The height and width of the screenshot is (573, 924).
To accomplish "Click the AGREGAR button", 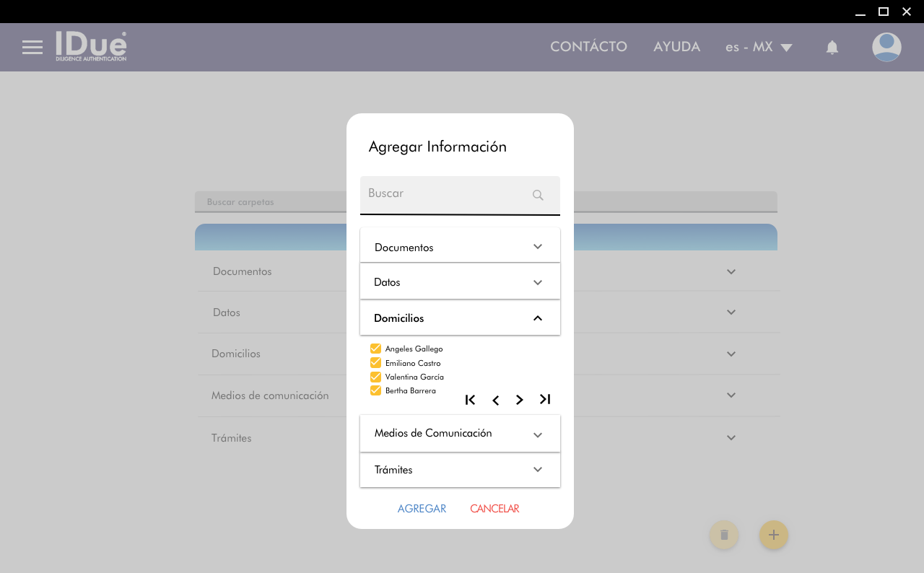I will (422, 509).
